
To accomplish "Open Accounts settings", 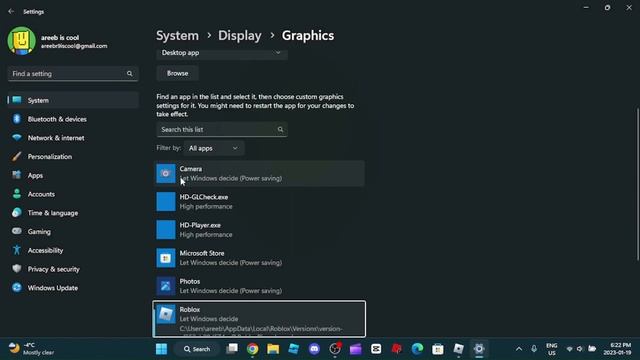I will click(73, 194).
